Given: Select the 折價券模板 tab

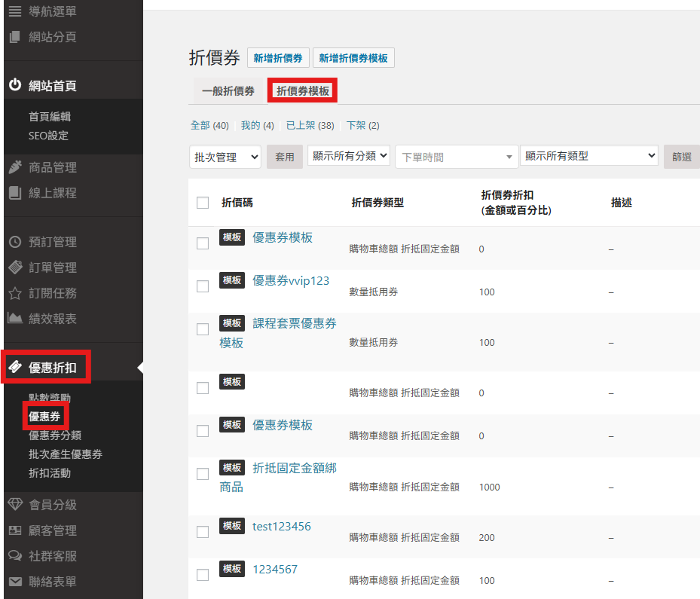Looking at the screenshot, I should pos(302,91).
